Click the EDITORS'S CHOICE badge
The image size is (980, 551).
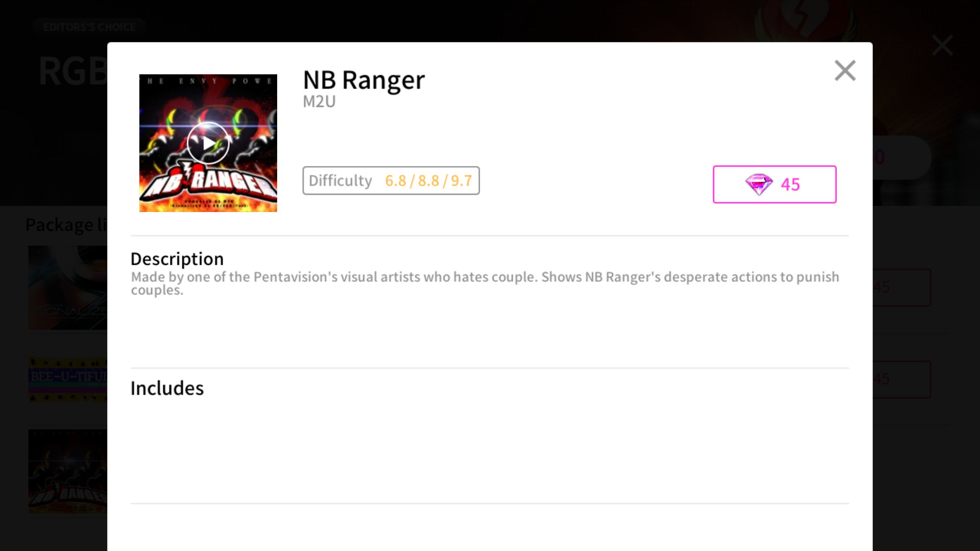89,27
